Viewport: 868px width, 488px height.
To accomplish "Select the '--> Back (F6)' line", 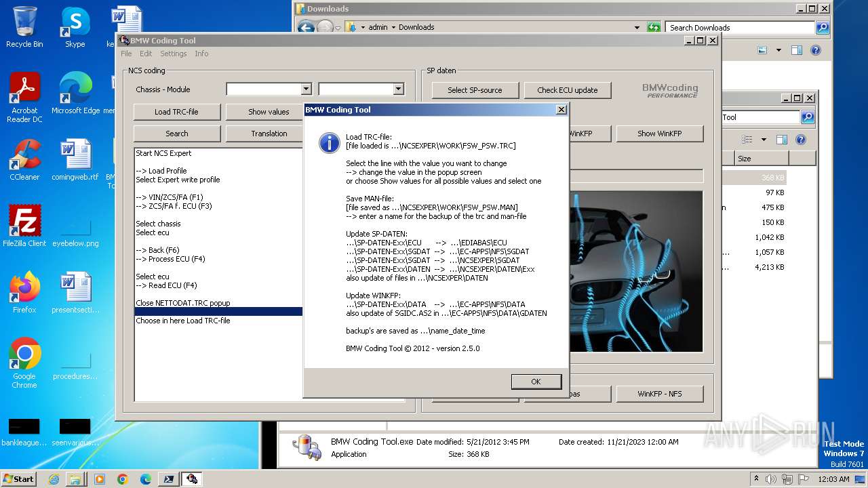I will tap(157, 250).
